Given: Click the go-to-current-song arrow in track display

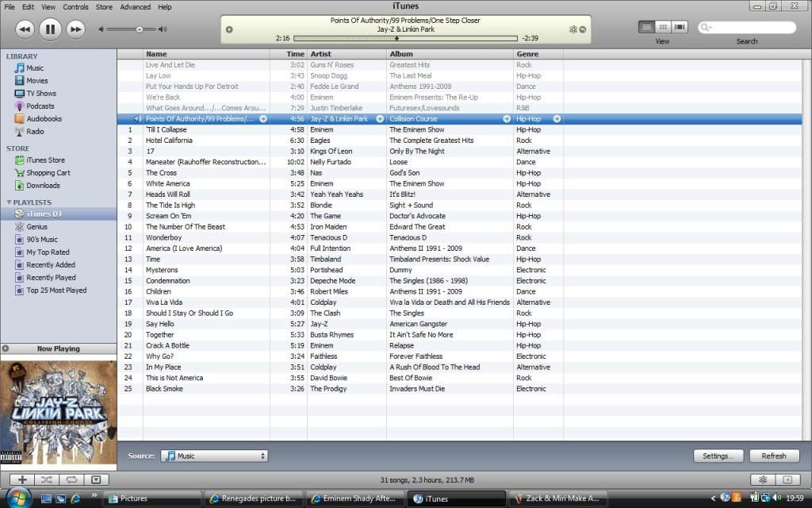Looking at the screenshot, I should (583, 29).
